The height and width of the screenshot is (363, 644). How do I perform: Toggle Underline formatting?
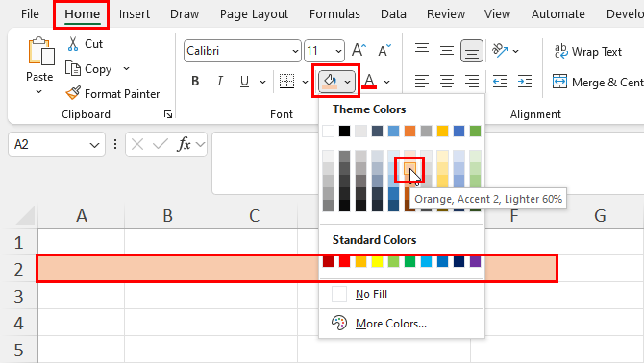coord(244,82)
